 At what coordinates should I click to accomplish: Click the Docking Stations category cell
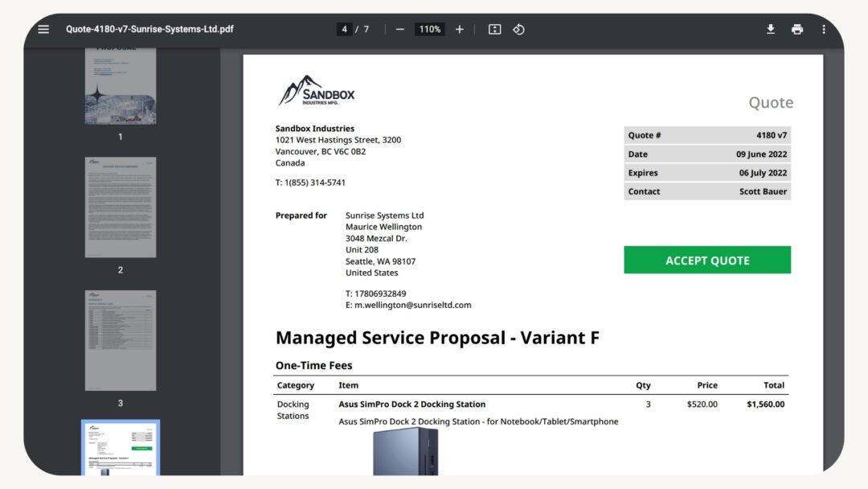293,410
